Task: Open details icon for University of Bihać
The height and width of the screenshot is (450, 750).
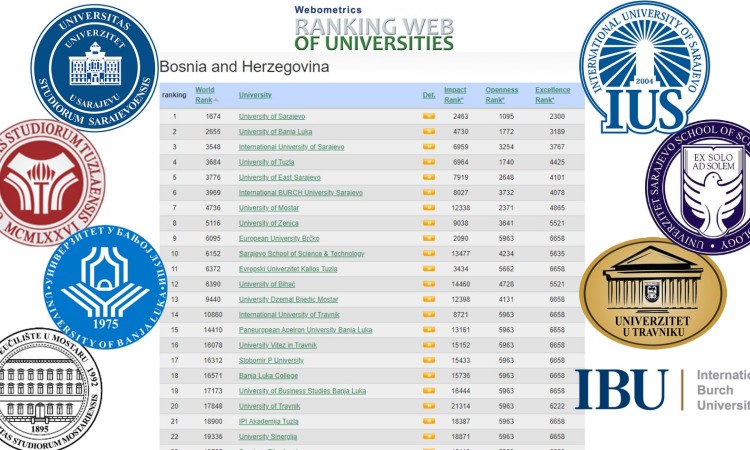Action: (x=429, y=284)
